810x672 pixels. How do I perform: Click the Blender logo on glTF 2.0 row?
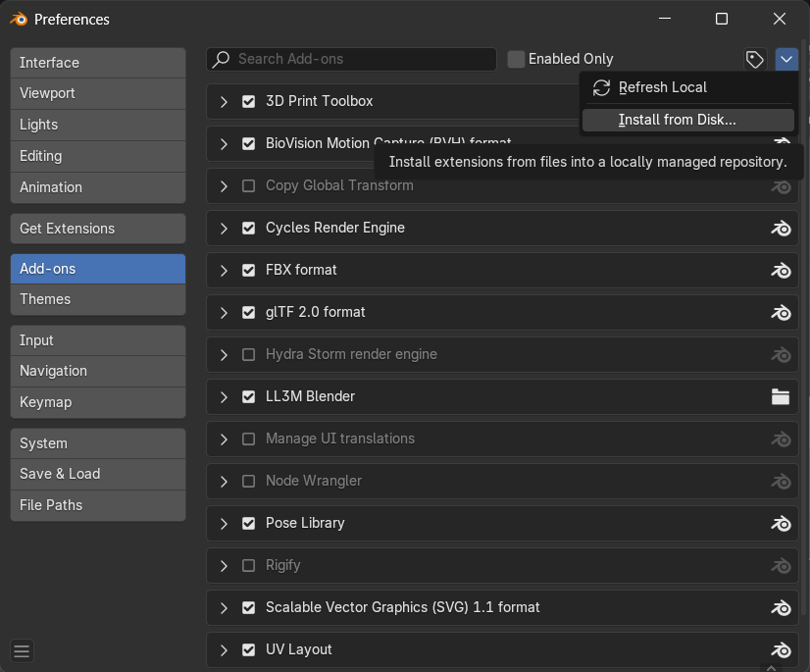point(781,313)
